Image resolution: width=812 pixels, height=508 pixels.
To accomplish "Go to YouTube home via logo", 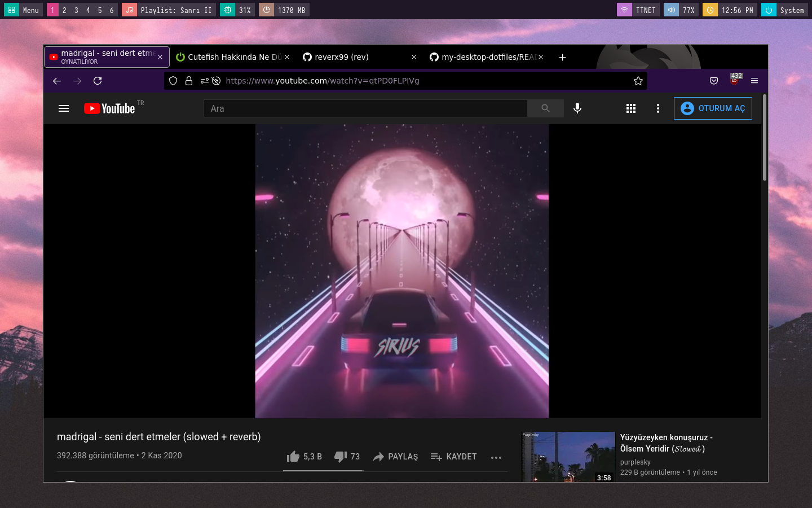I will (109, 108).
